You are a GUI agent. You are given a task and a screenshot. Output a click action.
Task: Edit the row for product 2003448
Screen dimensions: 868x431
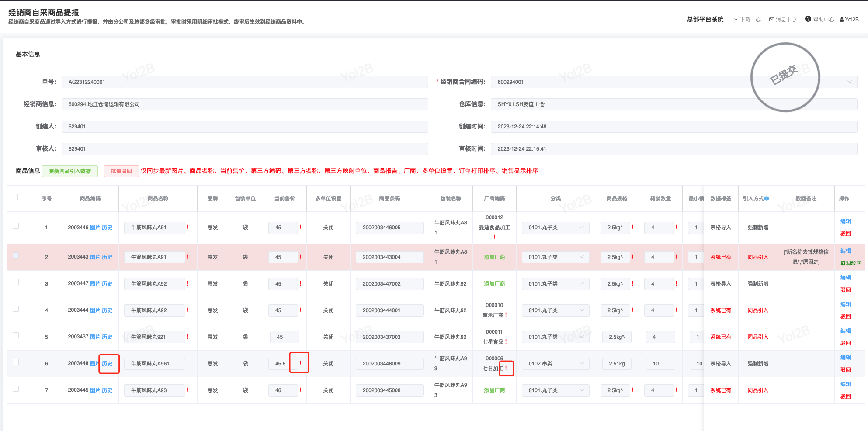tap(846, 358)
